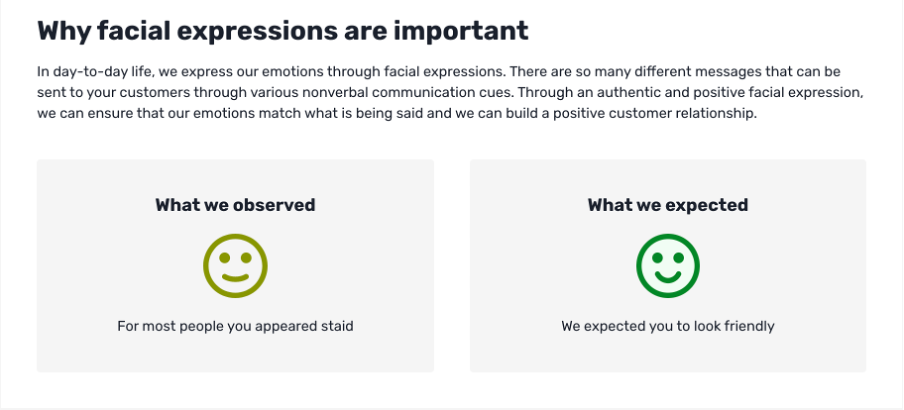Click the 'What we observed' card title
This screenshot has width=904, height=410.
[235, 205]
